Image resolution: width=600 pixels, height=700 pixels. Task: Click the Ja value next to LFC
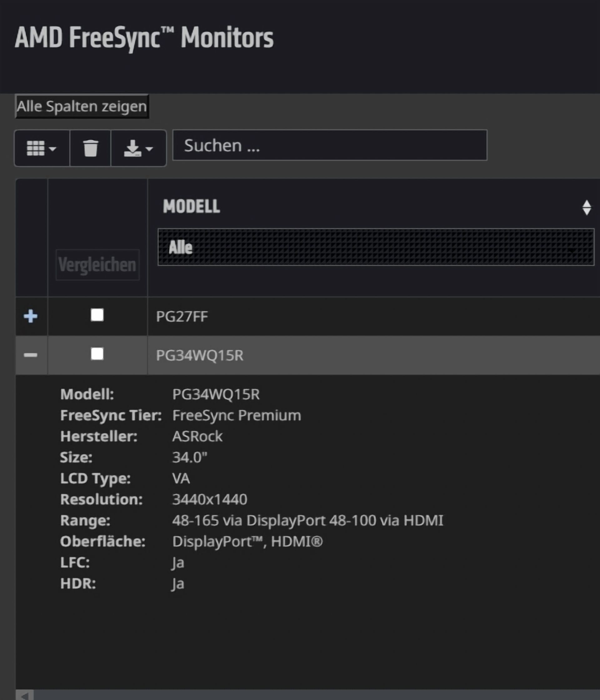[178, 562]
